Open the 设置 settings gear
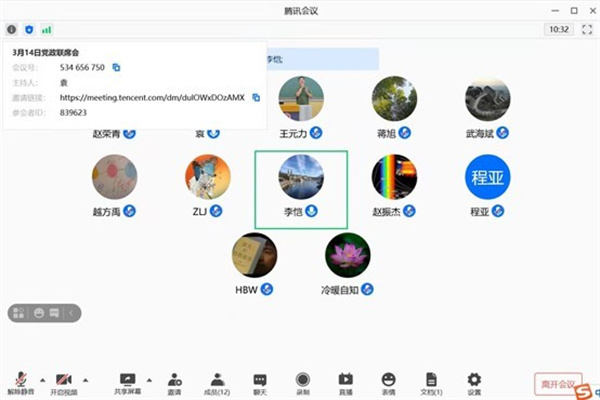This screenshot has width=600, height=400. 474,381
